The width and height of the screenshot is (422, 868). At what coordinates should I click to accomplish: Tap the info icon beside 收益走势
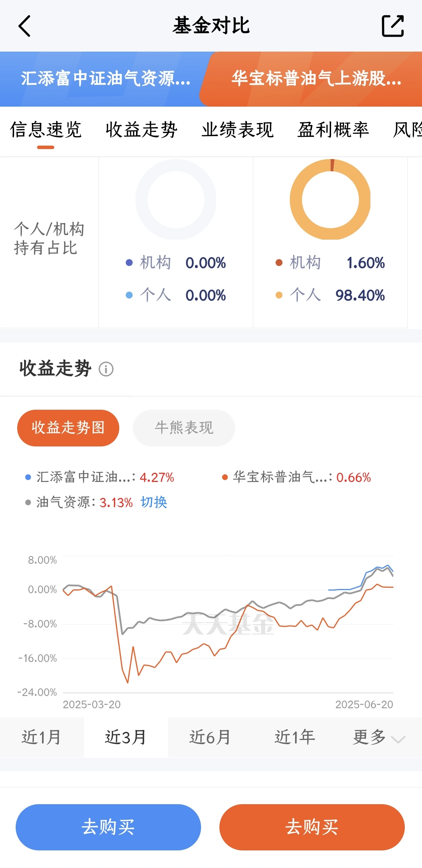point(106,369)
